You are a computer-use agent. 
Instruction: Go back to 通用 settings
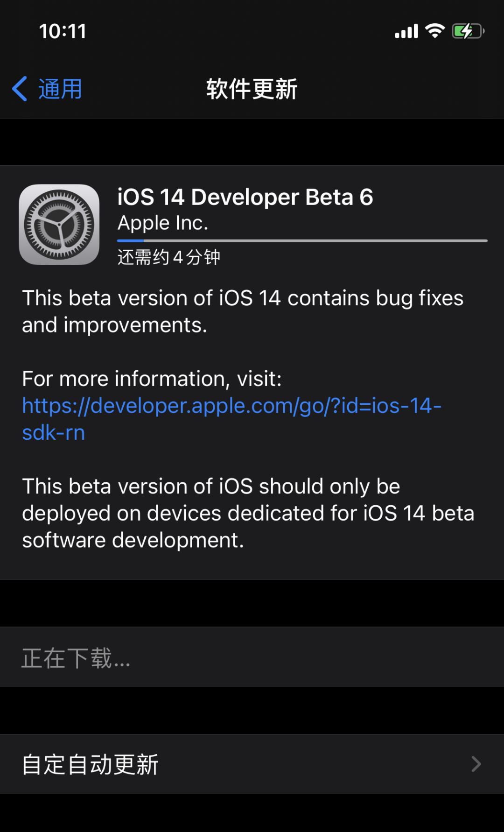[x=60, y=89]
